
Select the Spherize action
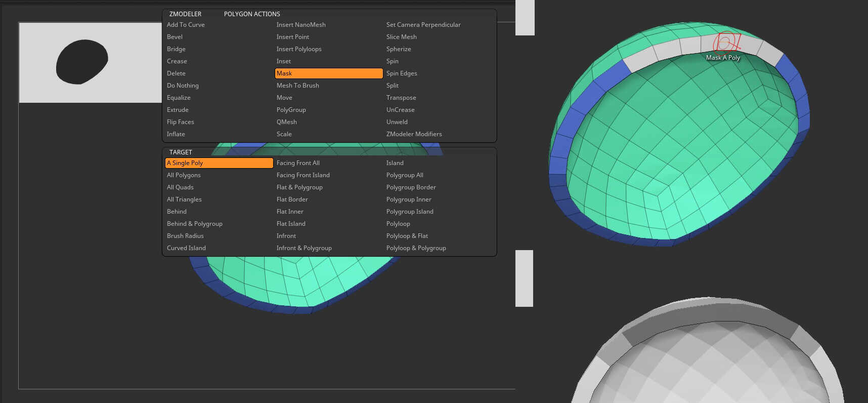point(398,49)
